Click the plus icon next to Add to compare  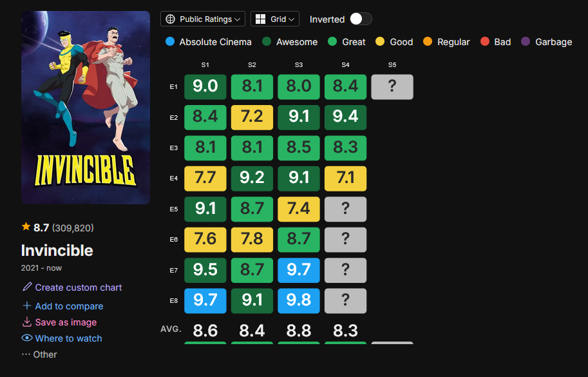tap(26, 306)
